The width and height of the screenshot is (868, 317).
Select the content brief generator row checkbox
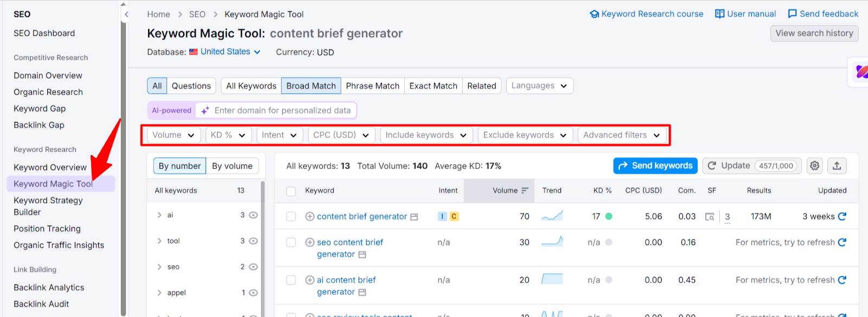click(291, 217)
